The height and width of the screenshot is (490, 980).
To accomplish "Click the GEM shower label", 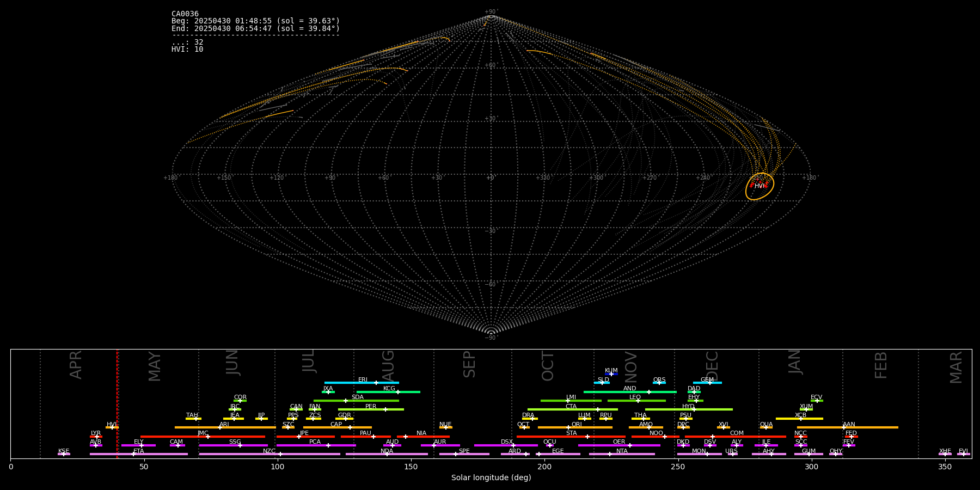I will click(x=707, y=380).
